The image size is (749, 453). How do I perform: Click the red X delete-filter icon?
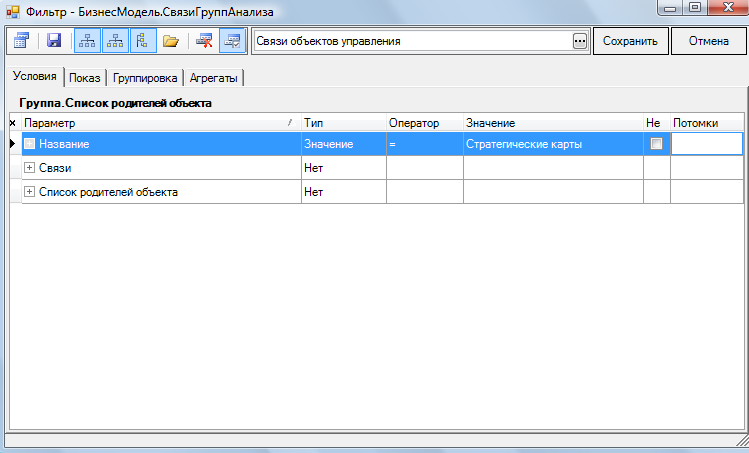pos(205,41)
